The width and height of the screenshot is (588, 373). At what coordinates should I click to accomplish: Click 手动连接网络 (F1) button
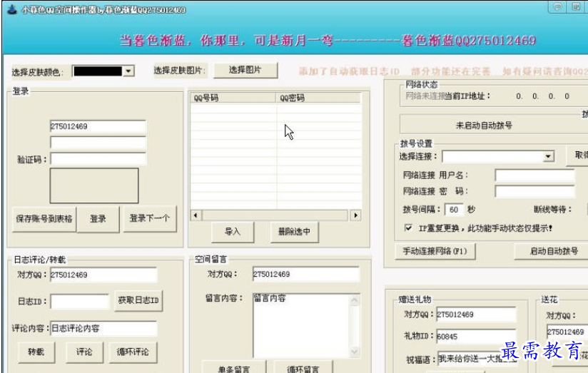435,251
